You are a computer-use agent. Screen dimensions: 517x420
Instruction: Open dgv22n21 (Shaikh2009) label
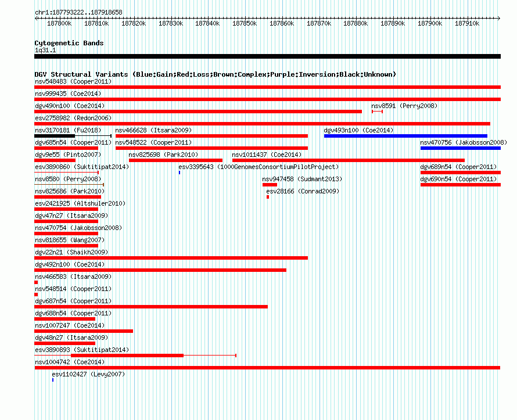71,252
